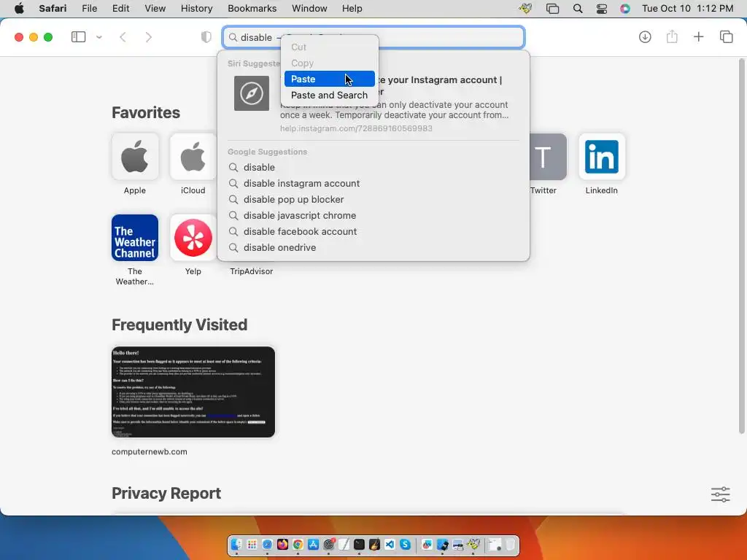
Task: Open the Safari menu in menu bar
Action: pyautogui.click(x=53, y=9)
